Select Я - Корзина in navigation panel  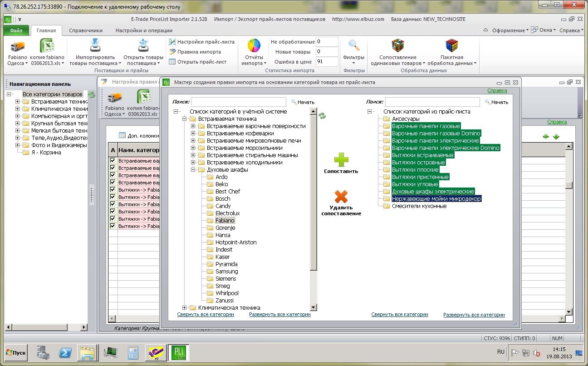point(46,153)
